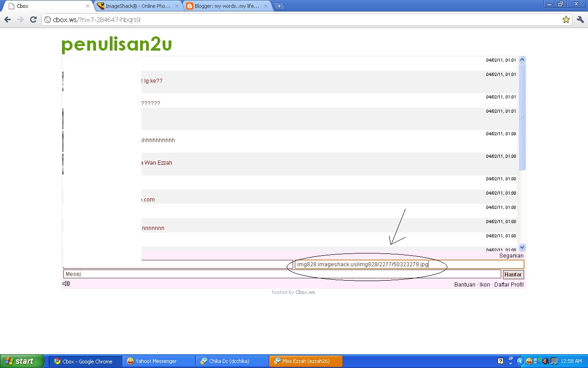Expand hidden tray icons with the arrow
Viewport: 588px width, 368px height.
coord(520,361)
